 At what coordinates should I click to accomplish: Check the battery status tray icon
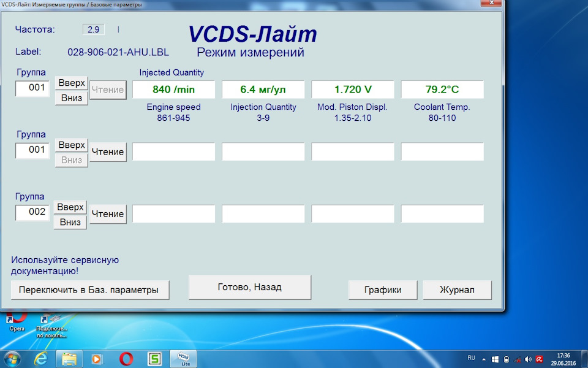[507, 359]
